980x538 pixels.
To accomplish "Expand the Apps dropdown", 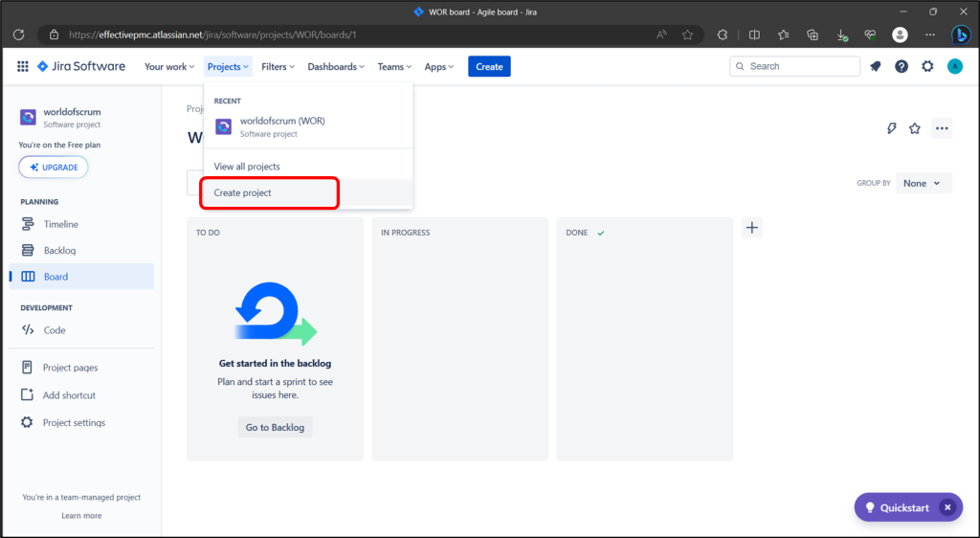I will [x=438, y=67].
